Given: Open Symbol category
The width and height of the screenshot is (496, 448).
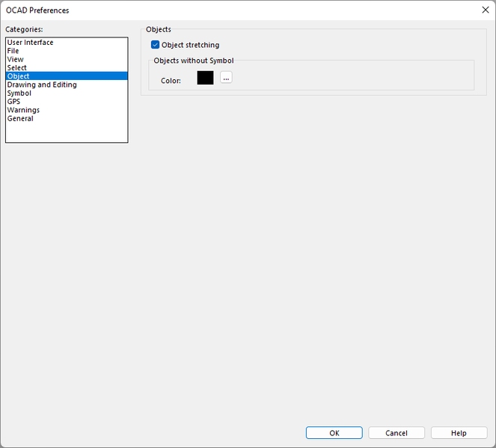Looking at the screenshot, I should coord(67,93).
